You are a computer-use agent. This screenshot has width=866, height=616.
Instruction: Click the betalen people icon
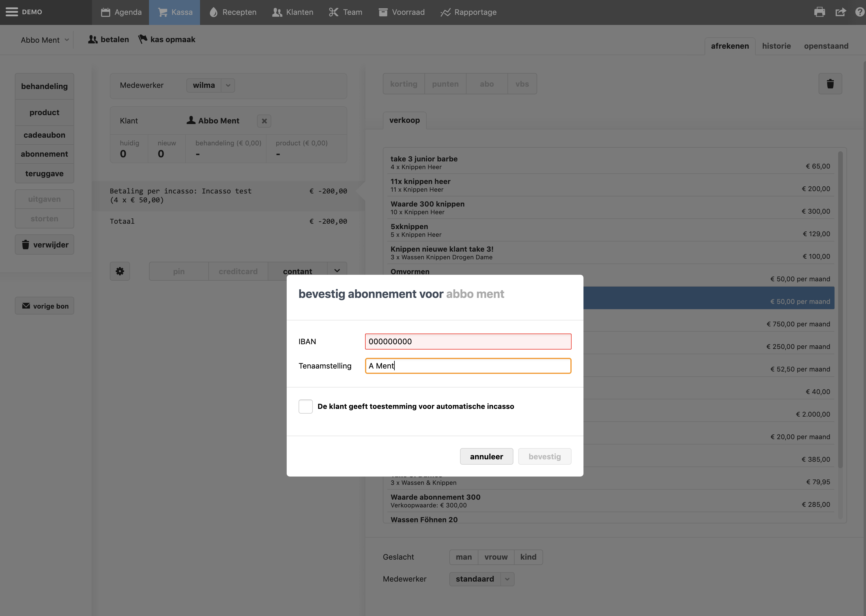tap(93, 39)
